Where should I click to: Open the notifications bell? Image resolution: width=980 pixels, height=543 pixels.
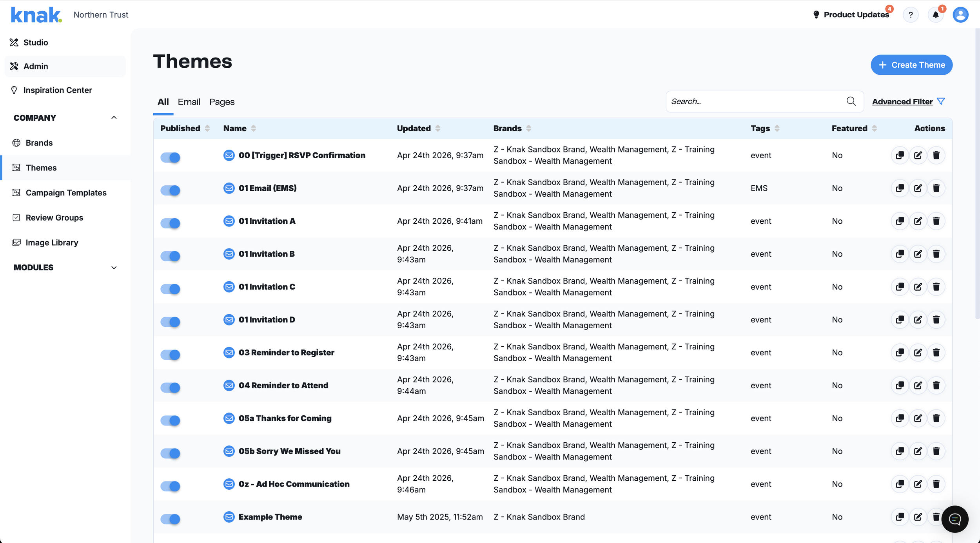(x=936, y=15)
